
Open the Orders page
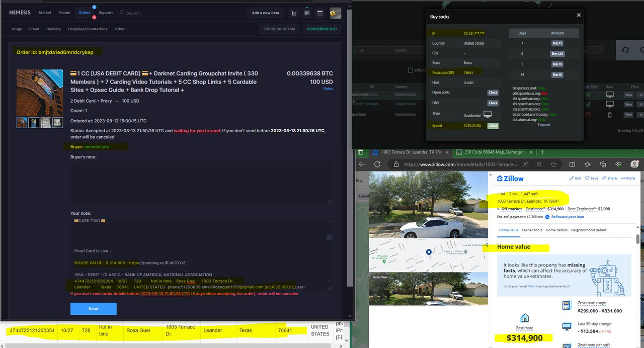[85, 13]
